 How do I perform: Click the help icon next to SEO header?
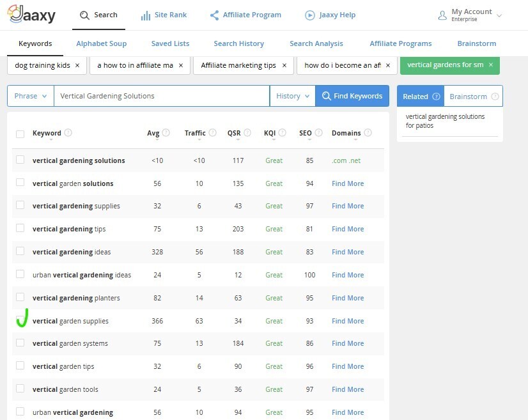point(318,132)
